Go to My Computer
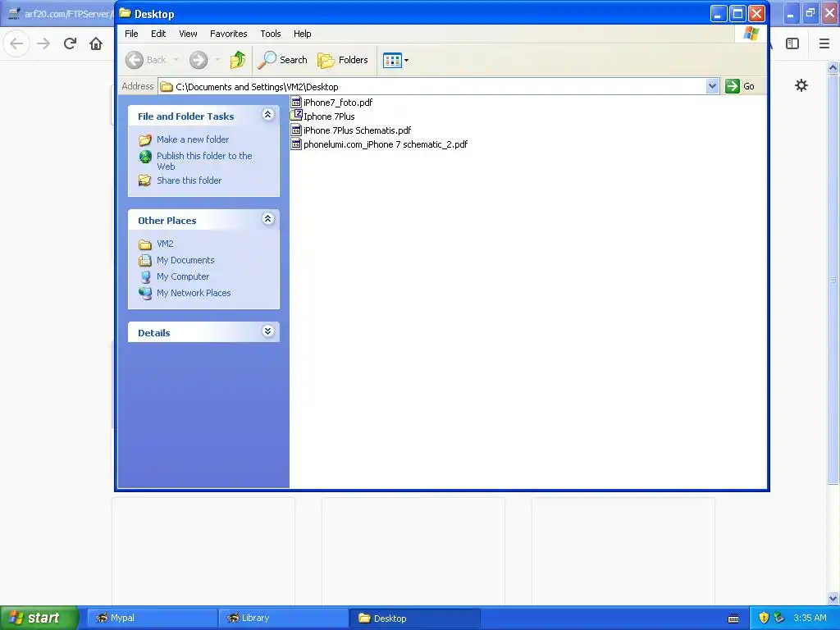 click(x=183, y=276)
